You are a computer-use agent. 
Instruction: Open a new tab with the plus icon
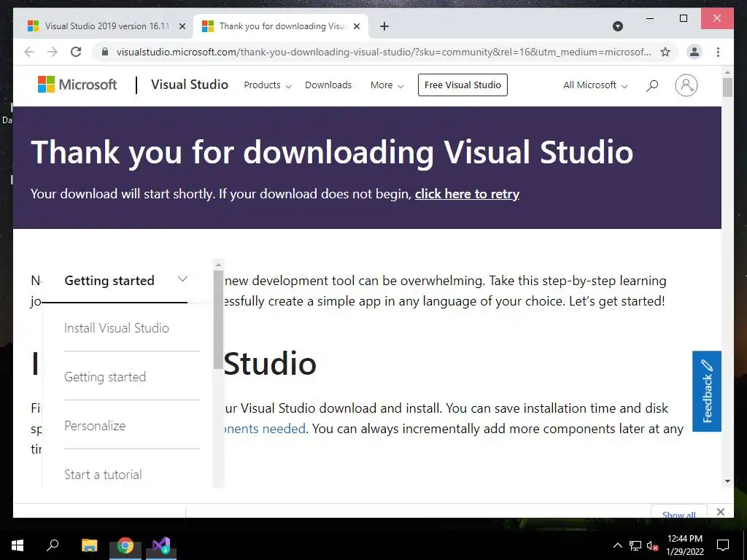[384, 26]
